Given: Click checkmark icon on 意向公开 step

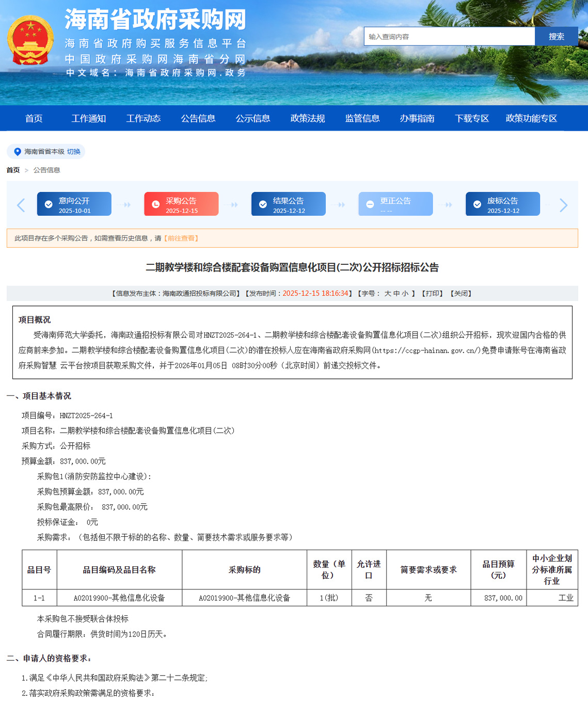Looking at the screenshot, I should tap(49, 204).
